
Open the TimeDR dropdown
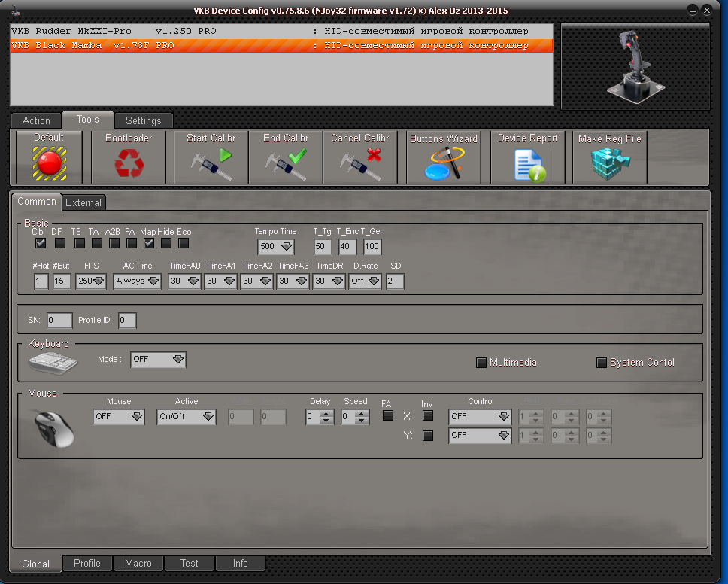point(329,281)
